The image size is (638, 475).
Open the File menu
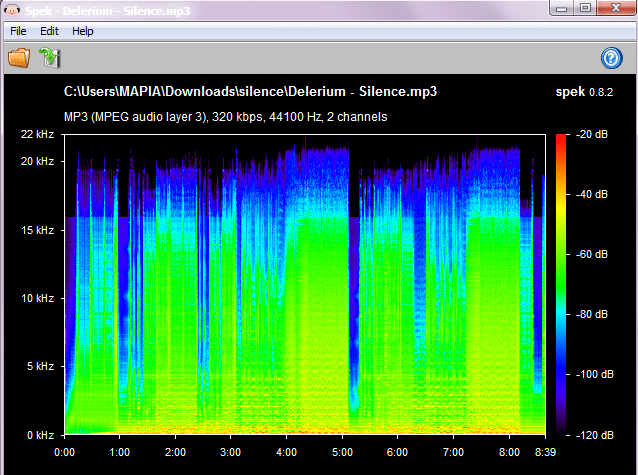click(x=18, y=31)
